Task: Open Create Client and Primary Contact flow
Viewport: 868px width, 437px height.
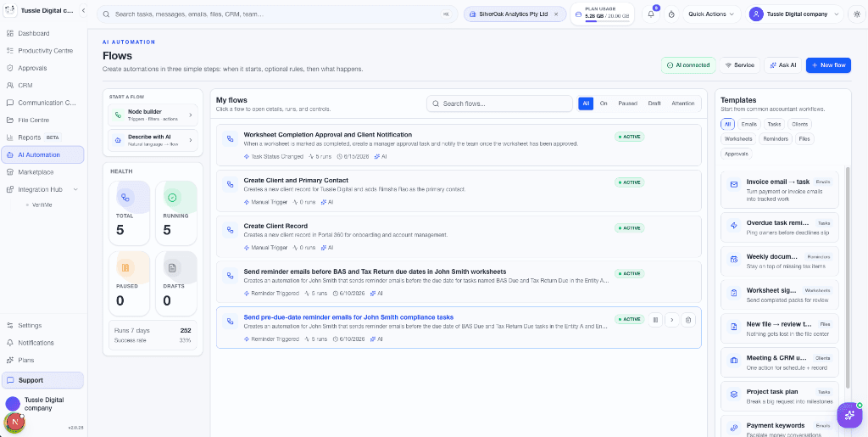Action: 459,191
